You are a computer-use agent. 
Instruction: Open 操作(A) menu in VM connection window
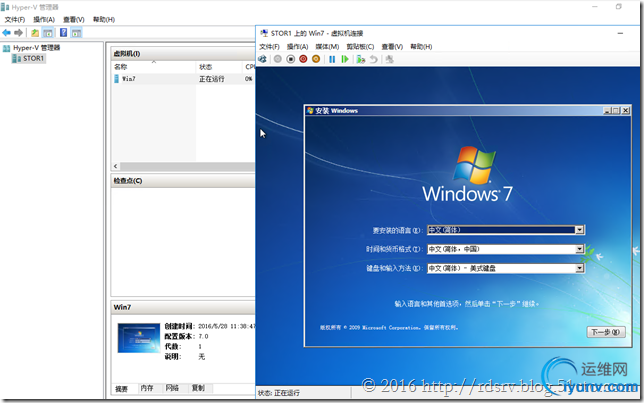[297, 46]
